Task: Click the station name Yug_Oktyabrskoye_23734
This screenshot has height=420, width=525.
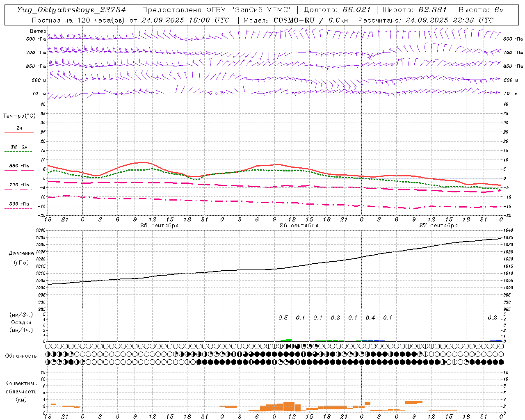Action: click(x=71, y=10)
